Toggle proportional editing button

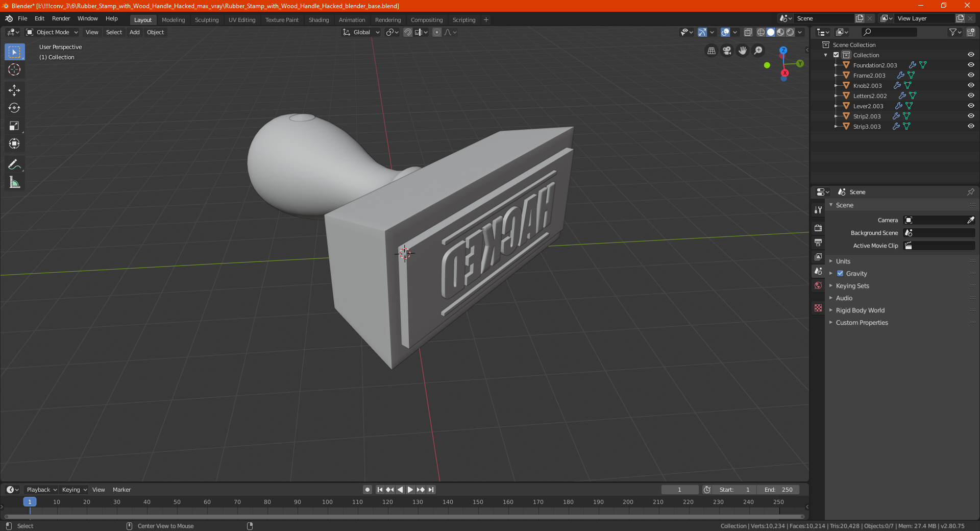pos(437,32)
